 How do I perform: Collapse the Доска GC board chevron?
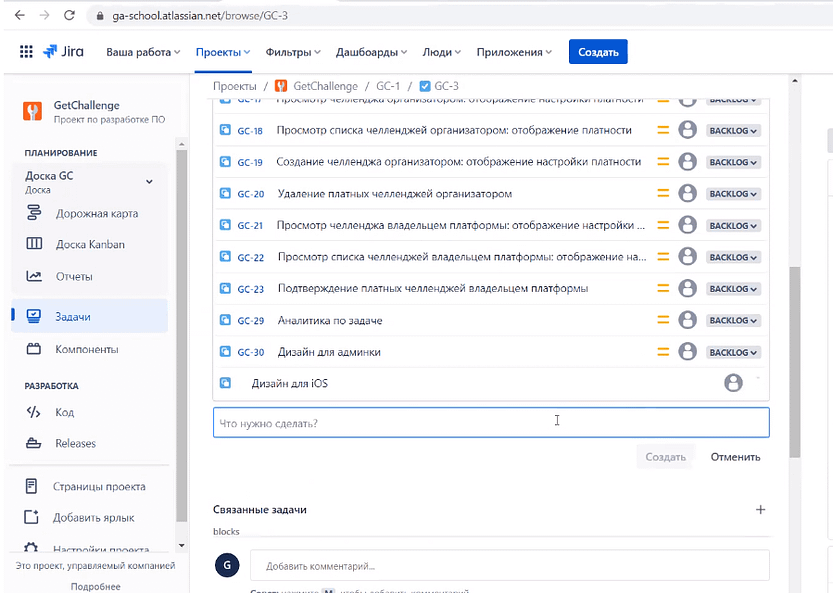148,182
